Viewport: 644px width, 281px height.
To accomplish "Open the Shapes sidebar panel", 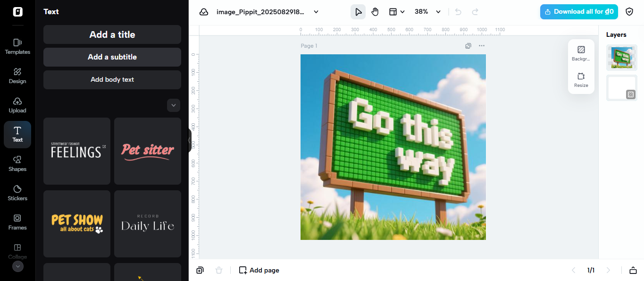I will 17,164.
